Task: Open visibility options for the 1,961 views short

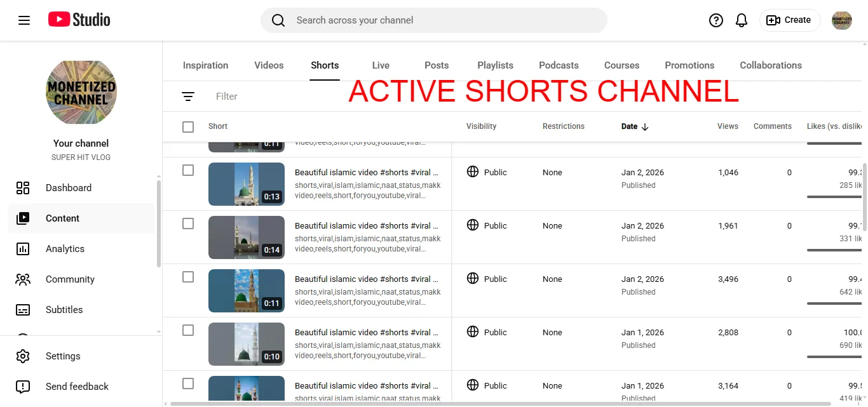Action: tap(487, 225)
